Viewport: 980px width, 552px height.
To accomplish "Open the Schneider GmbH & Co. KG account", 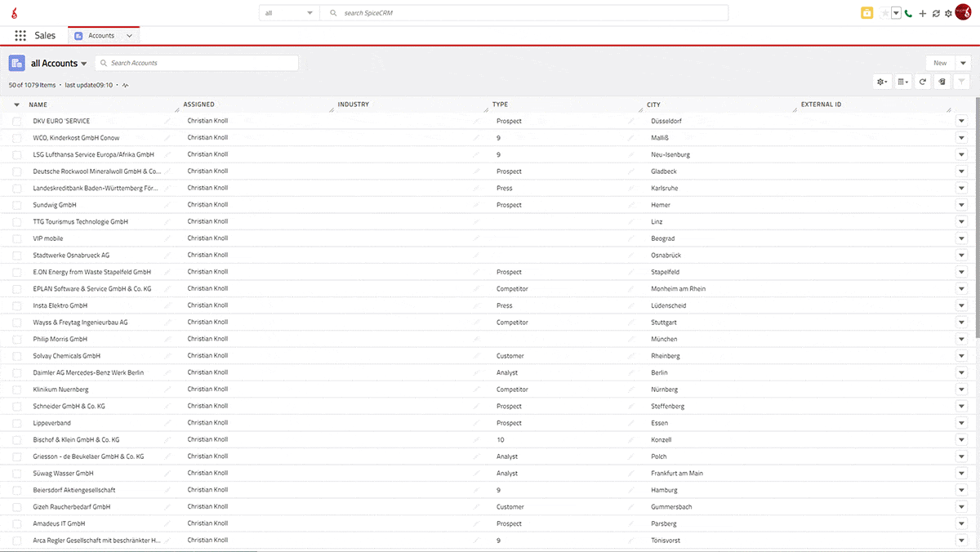I will tap(69, 407).
